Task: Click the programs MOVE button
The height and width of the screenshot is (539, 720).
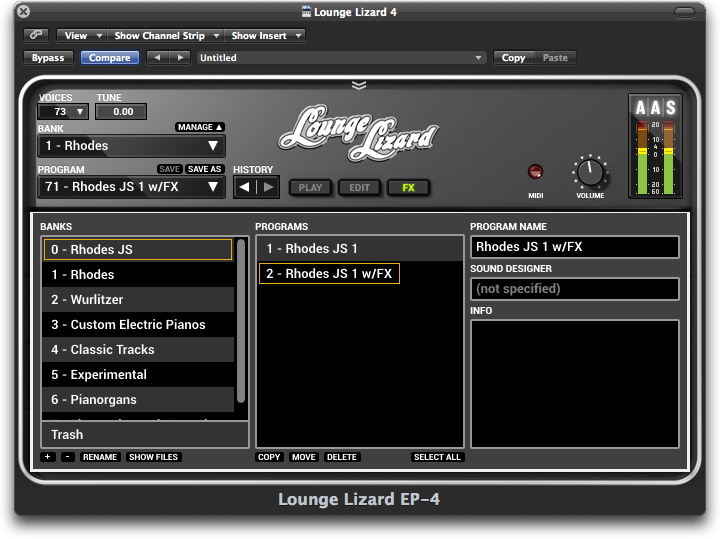Action: click(304, 457)
